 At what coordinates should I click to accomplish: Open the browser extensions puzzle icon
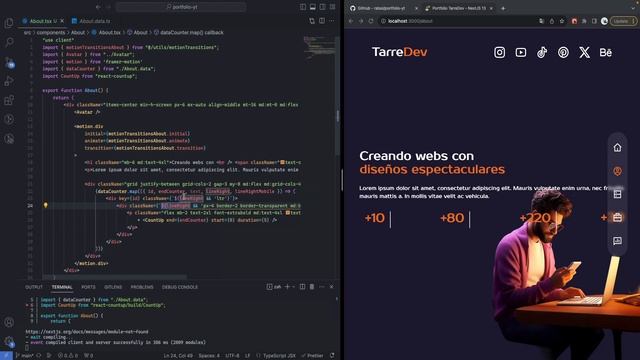click(584, 21)
